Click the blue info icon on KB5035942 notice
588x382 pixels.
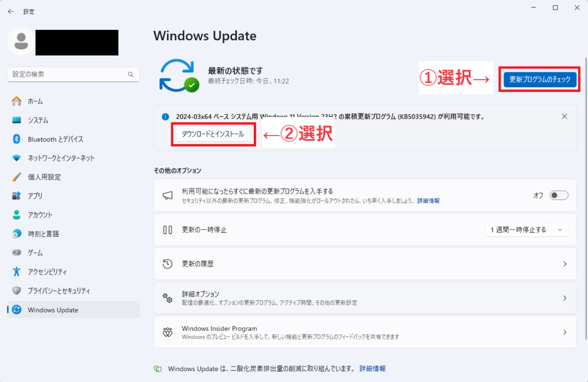click(x=165, y=117)
